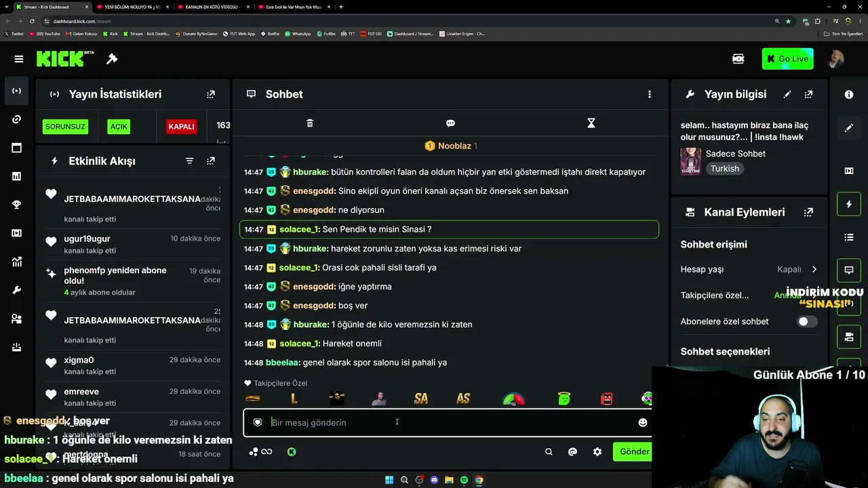Open the FUT Web App bookmark
868x488 pixels.
tap(239, 33)
